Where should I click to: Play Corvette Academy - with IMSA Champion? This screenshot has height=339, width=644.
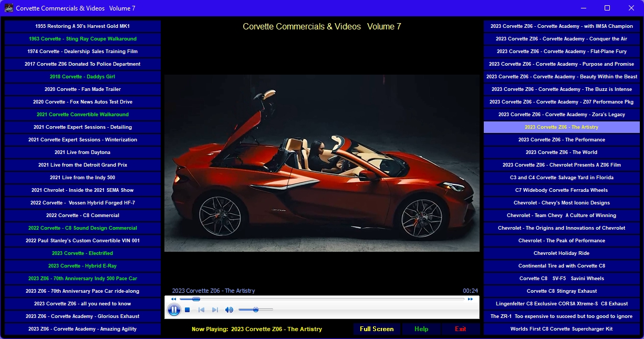562,26
